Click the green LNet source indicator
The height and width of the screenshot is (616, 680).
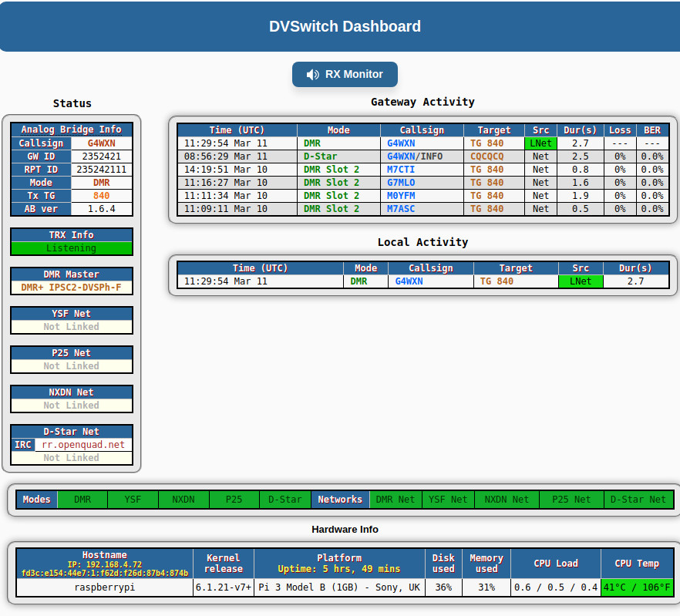coord(540,143)
